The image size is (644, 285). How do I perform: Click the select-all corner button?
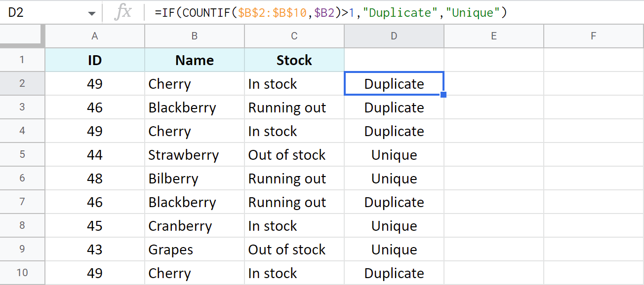coord(22,36)
